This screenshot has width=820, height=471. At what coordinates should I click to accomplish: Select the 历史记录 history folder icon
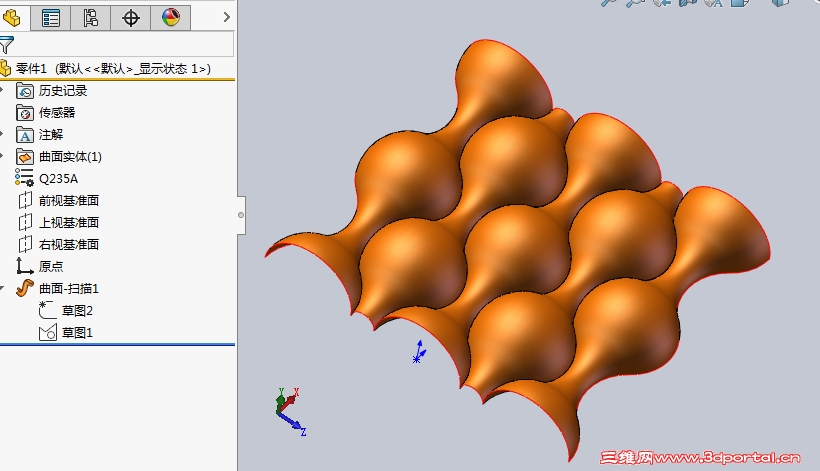tap(25, 91)
